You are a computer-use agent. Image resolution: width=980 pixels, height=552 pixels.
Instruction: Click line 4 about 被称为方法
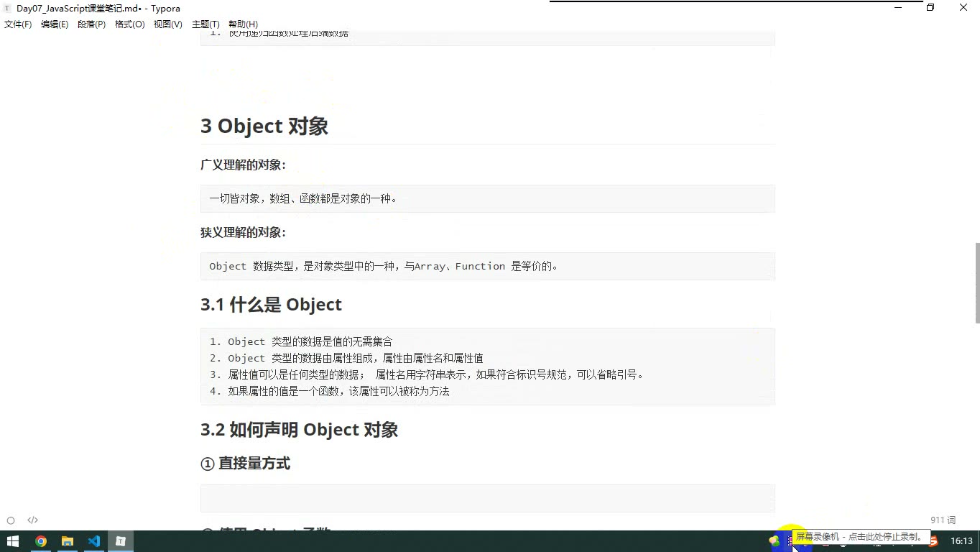(329, 391)
